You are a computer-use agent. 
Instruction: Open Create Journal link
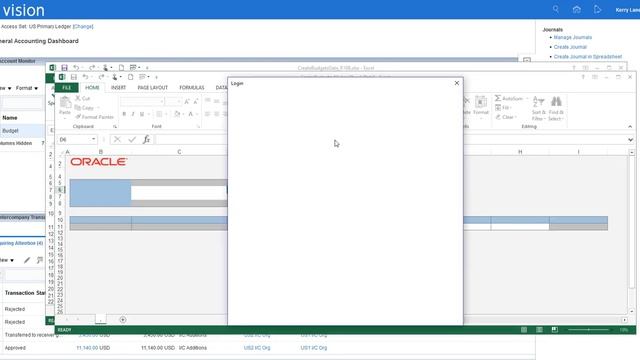[570, 47]
